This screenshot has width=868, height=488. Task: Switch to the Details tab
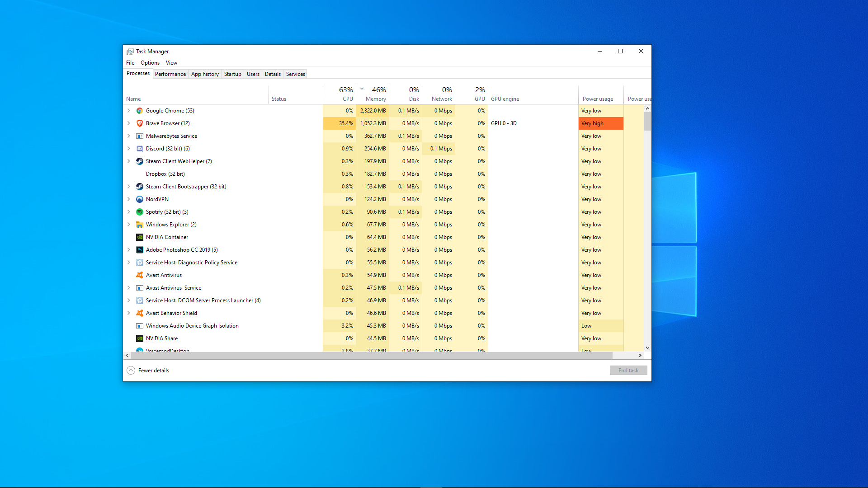273,74
